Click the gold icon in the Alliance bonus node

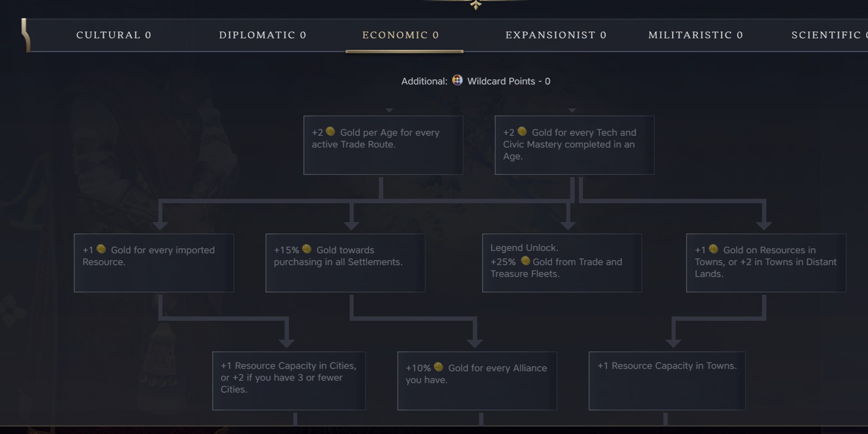click(438, 367)
